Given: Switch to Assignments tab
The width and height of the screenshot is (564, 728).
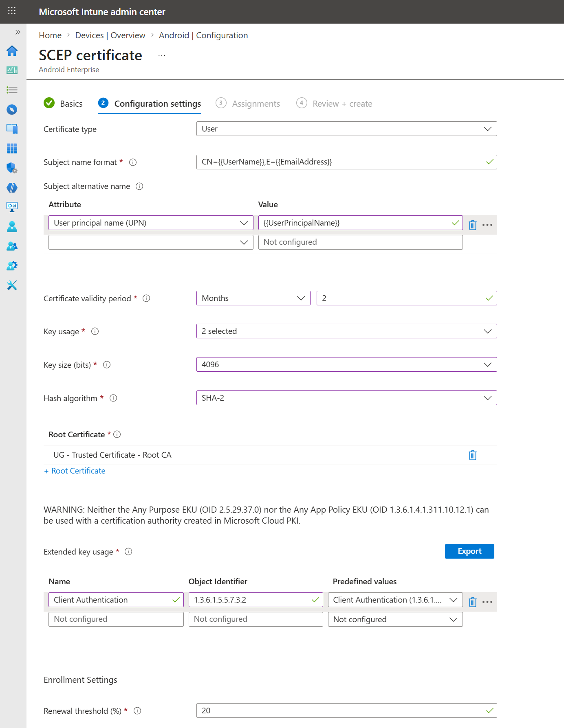Looking at the screenshot, I should coord(248,103).
